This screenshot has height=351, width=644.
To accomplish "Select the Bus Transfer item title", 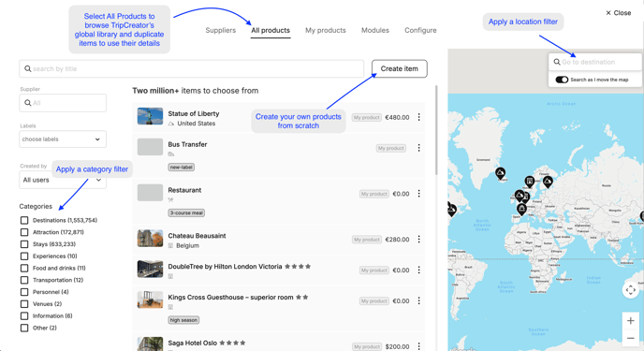I will 187,144.
